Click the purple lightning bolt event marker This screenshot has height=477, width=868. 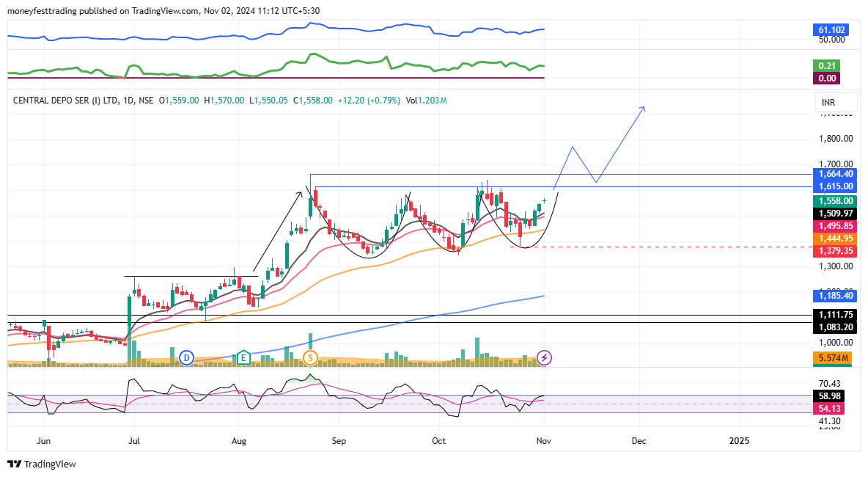(545, 358)
